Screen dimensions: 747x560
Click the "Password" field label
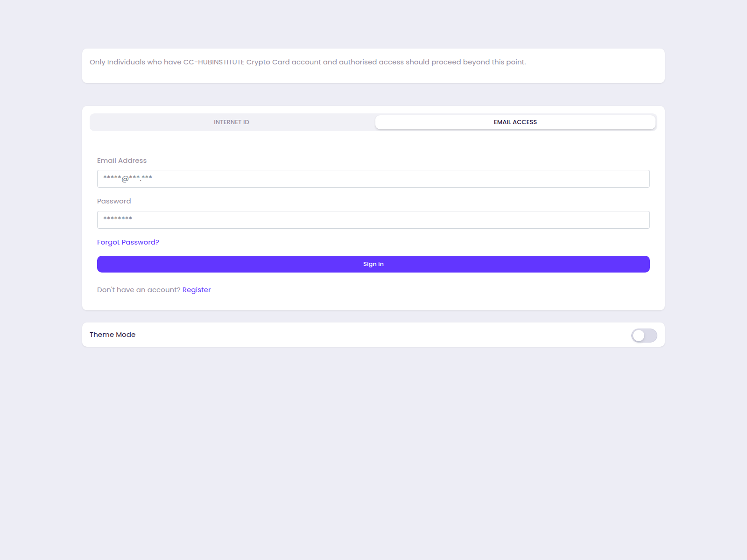114,201
